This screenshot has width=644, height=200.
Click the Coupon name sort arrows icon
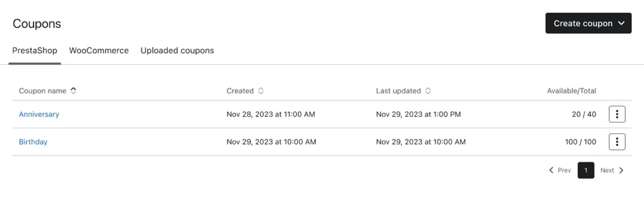coord(73,91)
